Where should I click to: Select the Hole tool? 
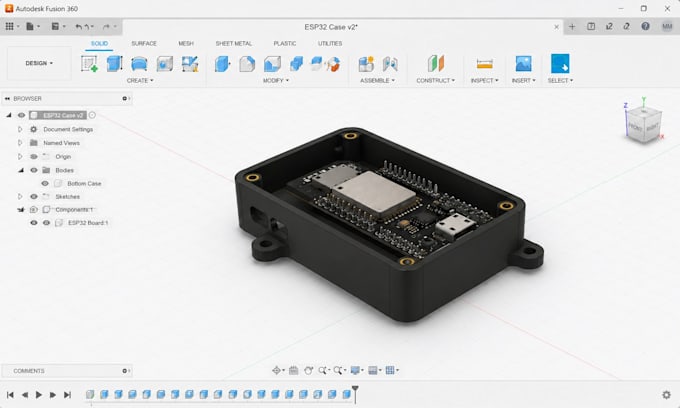click(x=165, y=64)
